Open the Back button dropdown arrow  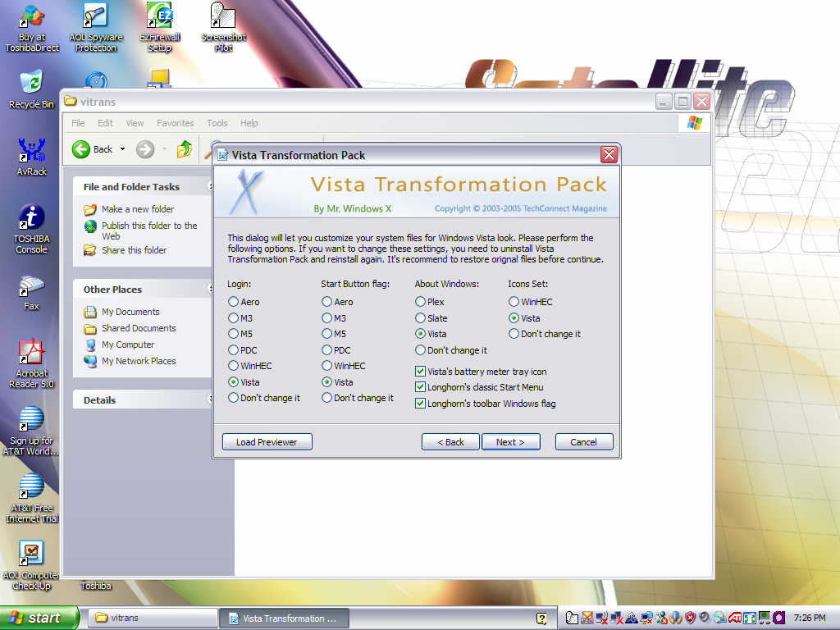[123, 149]
